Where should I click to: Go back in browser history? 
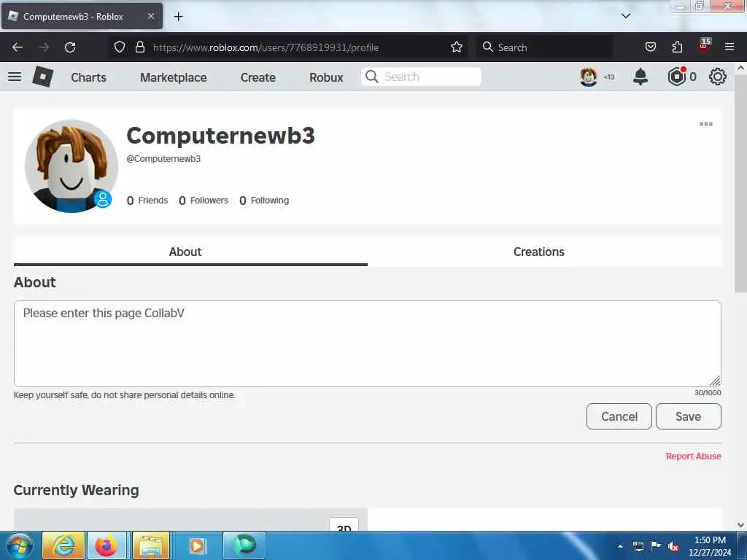pos(18,47)
